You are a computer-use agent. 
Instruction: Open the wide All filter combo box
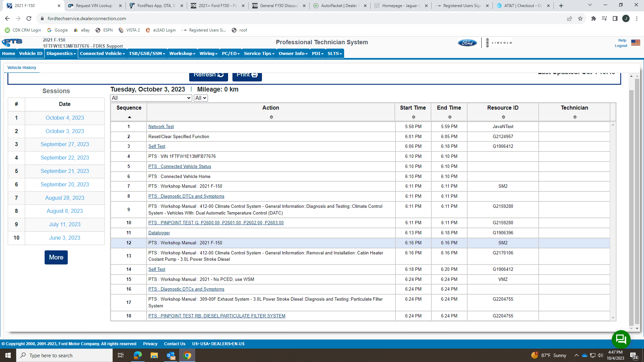click(x=151, y=98)
